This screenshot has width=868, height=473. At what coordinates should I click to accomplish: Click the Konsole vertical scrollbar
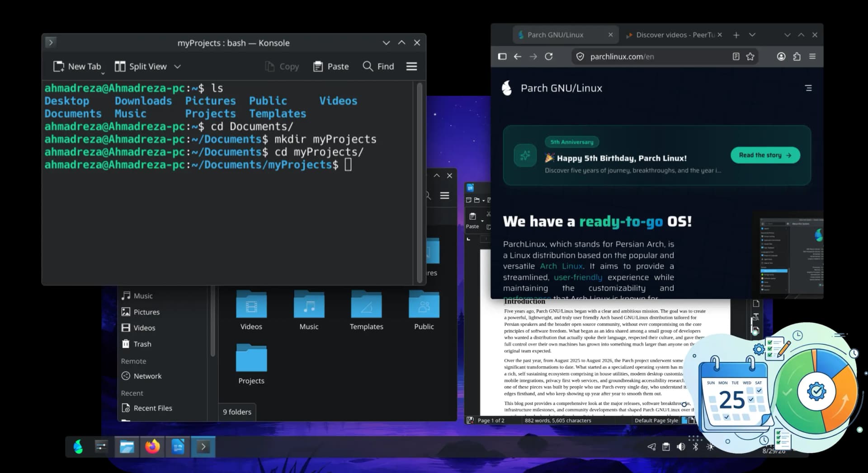point(419,183)
